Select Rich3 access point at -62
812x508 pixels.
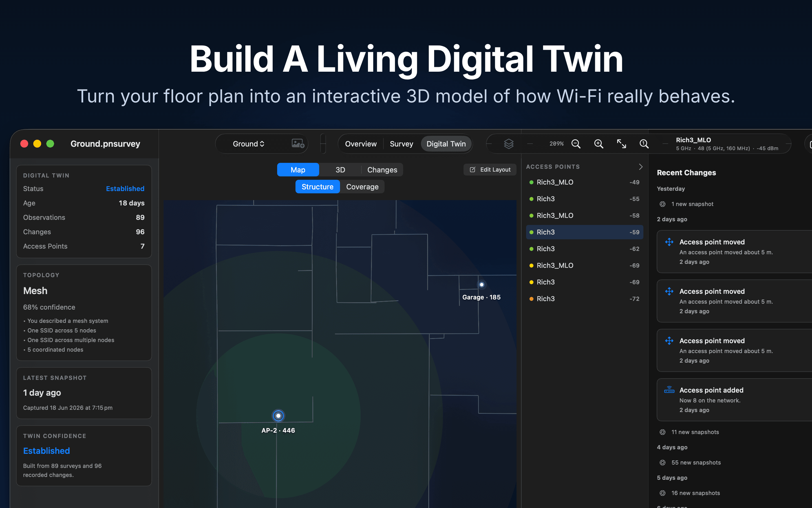point(584,249)
